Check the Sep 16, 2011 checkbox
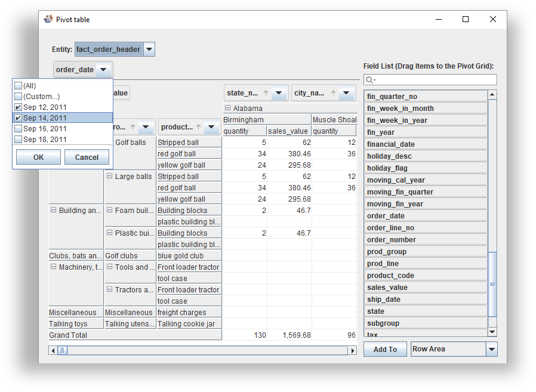The height and width of the screenshot is (392, 536). 19,129
